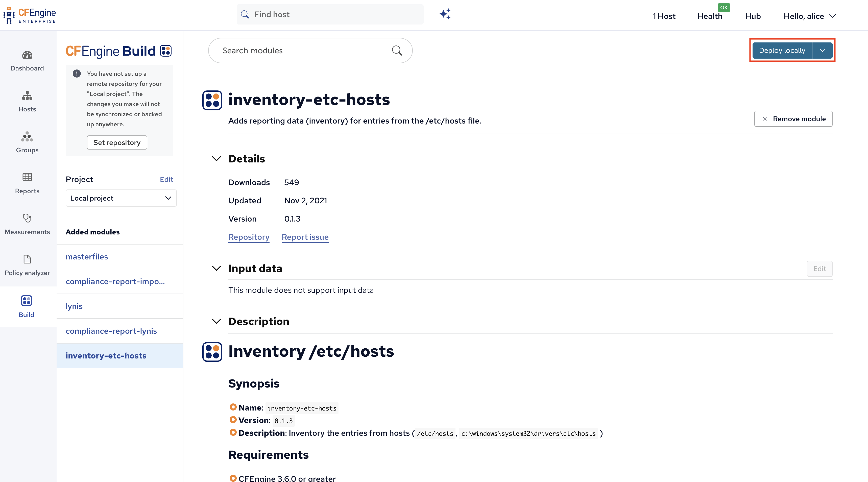Collapse the Details section
Screen dimensions: 868x482
[216, 159]
